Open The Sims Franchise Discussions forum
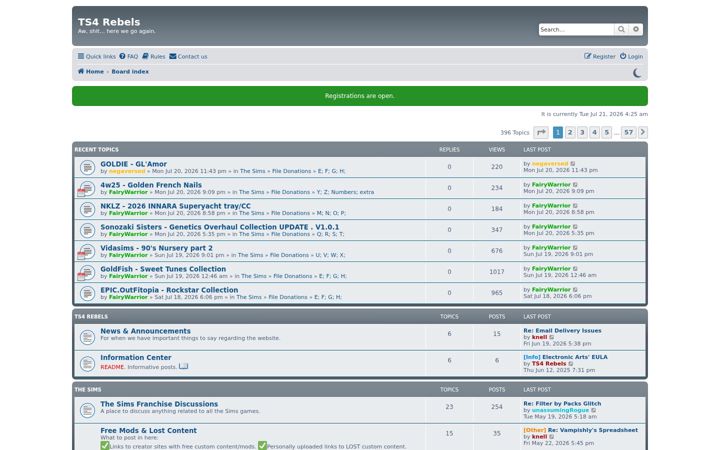 (159, 404)
